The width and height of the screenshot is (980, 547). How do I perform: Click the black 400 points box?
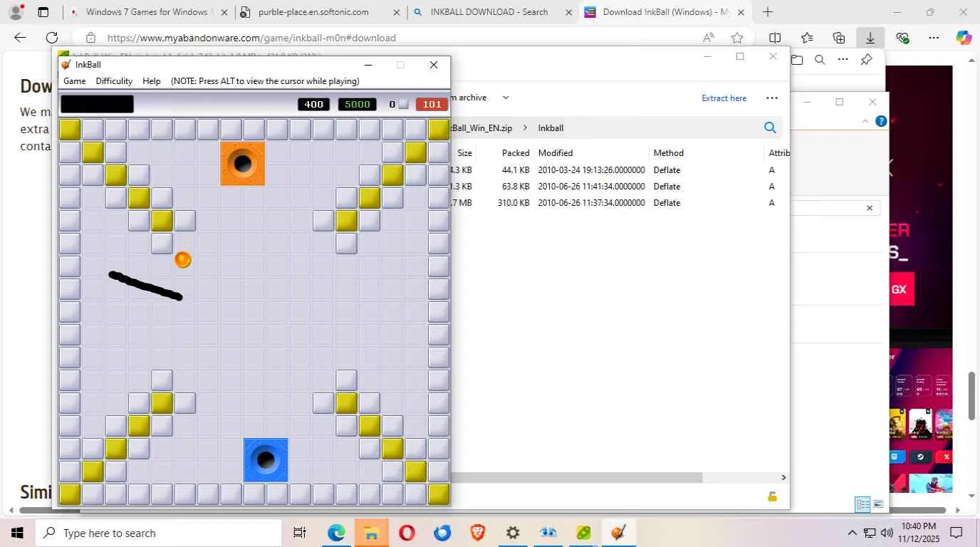click(314, 104)
